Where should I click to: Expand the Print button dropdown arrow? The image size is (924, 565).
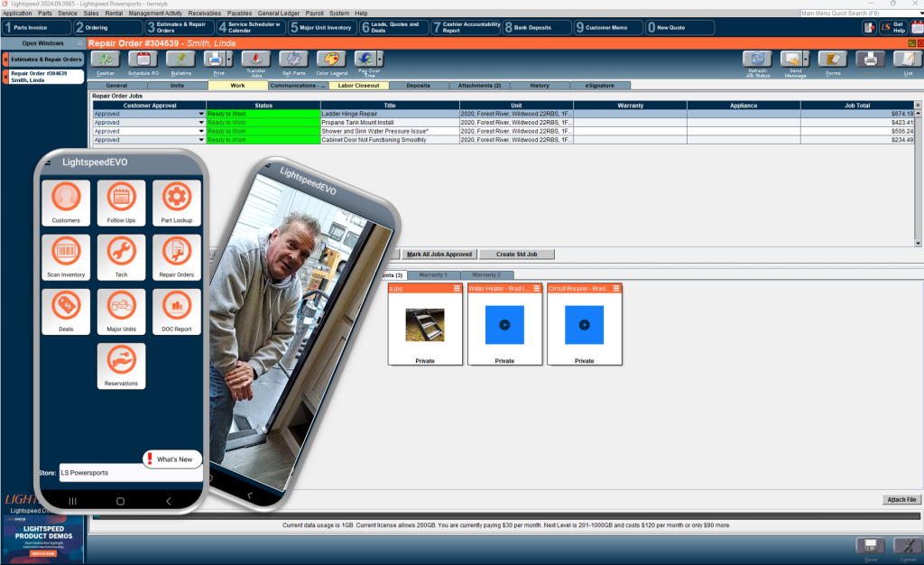tap(230, 60)
